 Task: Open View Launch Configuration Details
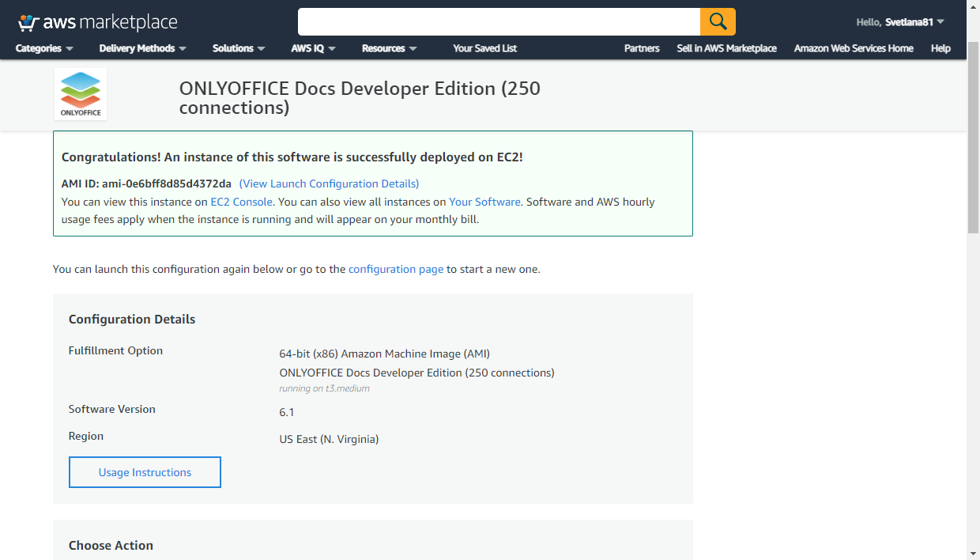pyautogui.click(x=329, y=184)
